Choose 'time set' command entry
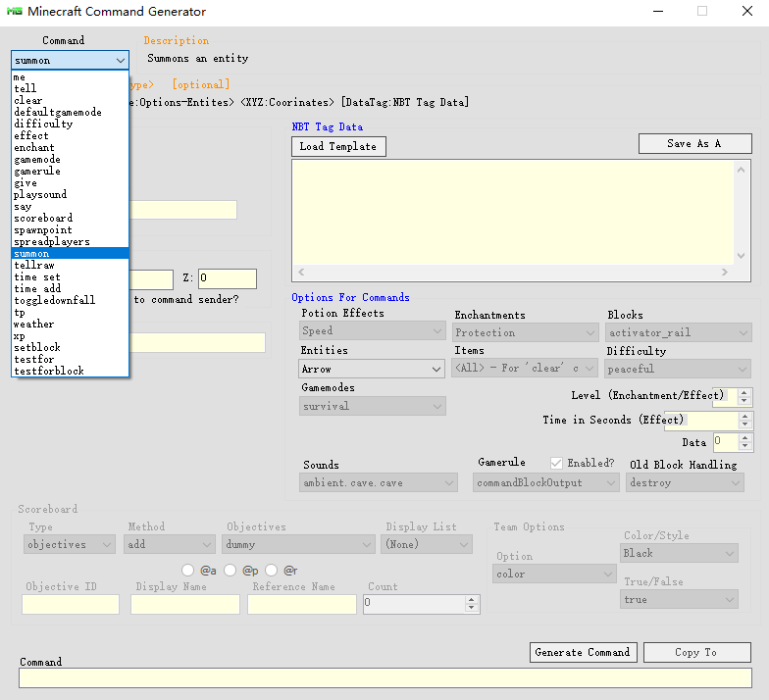This screenshot has height=700, width=769. 71,276
